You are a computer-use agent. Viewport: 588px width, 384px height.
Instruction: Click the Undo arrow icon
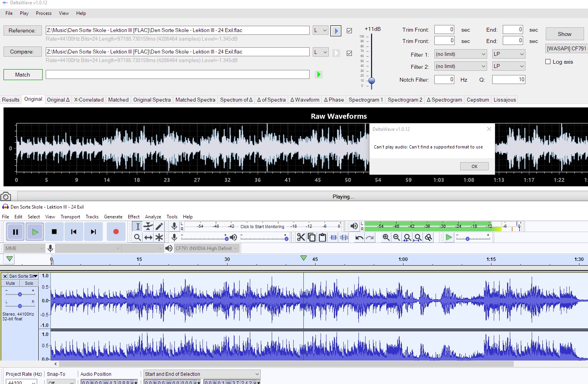click(359, 237)
